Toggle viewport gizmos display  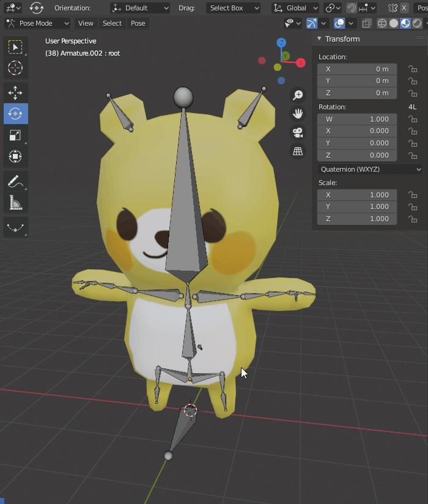click(x=311, y=23)
